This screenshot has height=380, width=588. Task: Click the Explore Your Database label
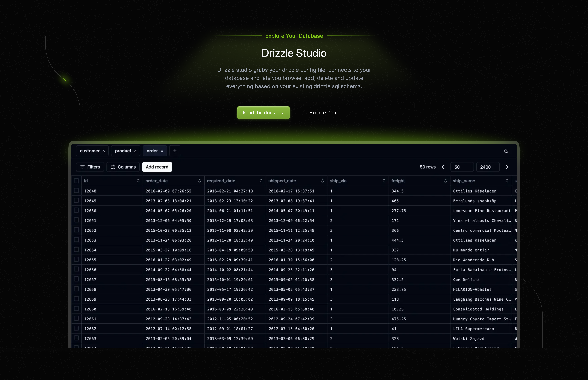(294, 36)
